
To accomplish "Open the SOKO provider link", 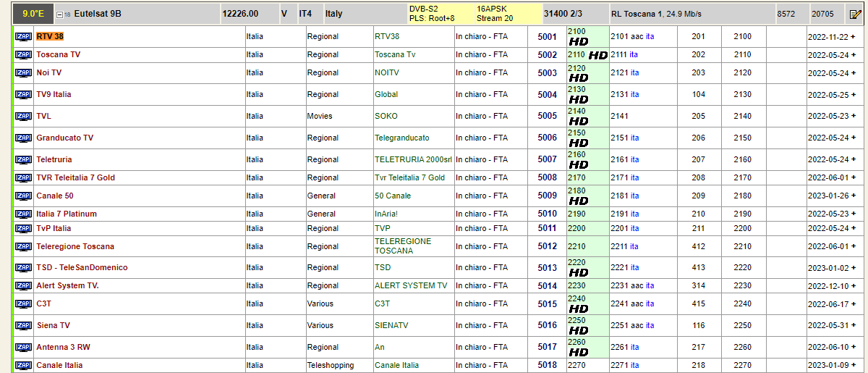I will point(386,116).
